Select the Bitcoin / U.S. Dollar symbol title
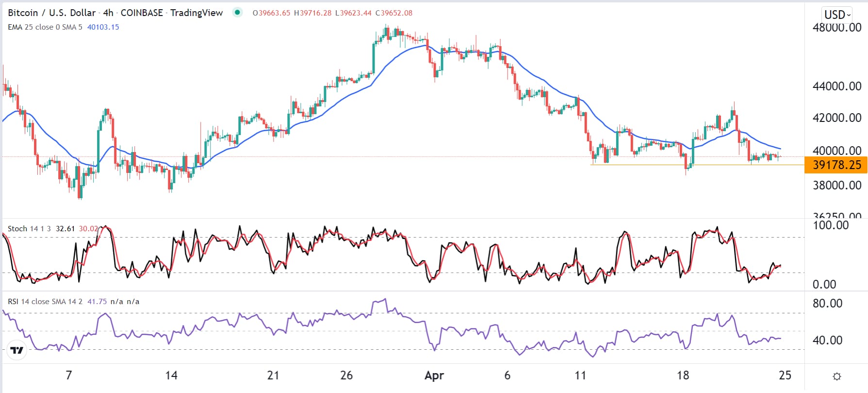The width and height of the screenshot is (868, 393). [51, 13]
